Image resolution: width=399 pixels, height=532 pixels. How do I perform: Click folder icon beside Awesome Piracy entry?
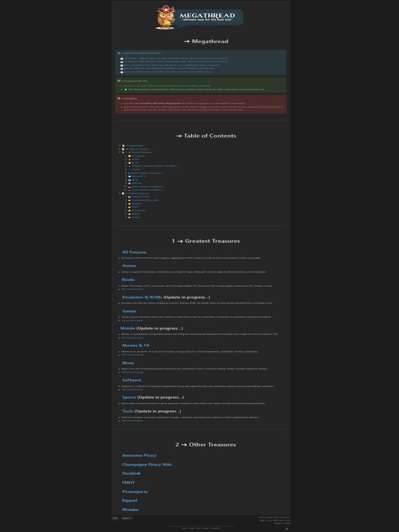click(x=129, y=197)
